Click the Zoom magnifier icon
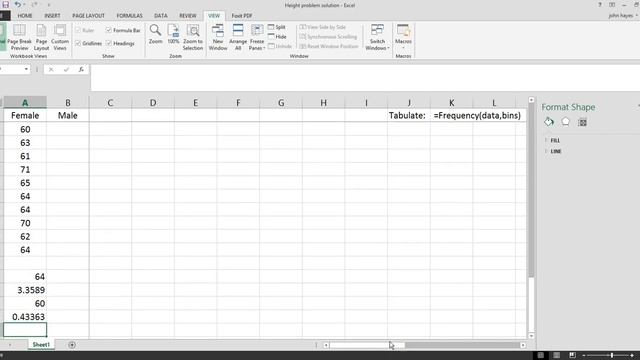The height and width of the screenshot is (360, 640). coord(156,34)
